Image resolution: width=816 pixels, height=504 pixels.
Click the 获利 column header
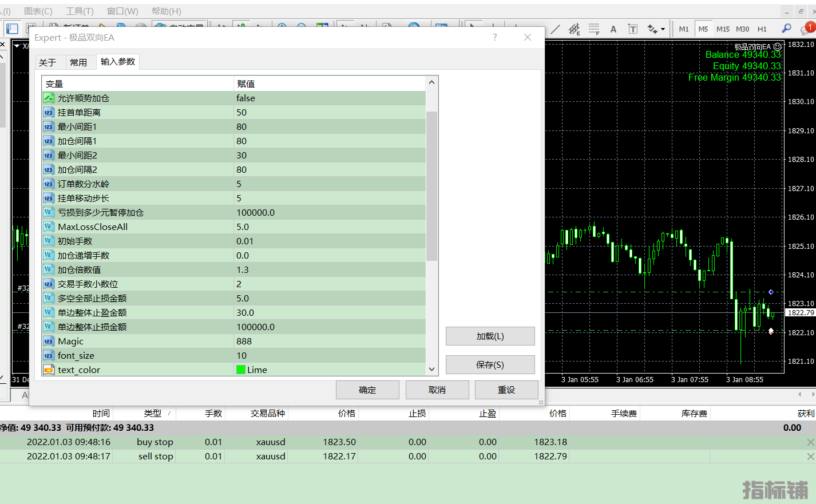805,414
